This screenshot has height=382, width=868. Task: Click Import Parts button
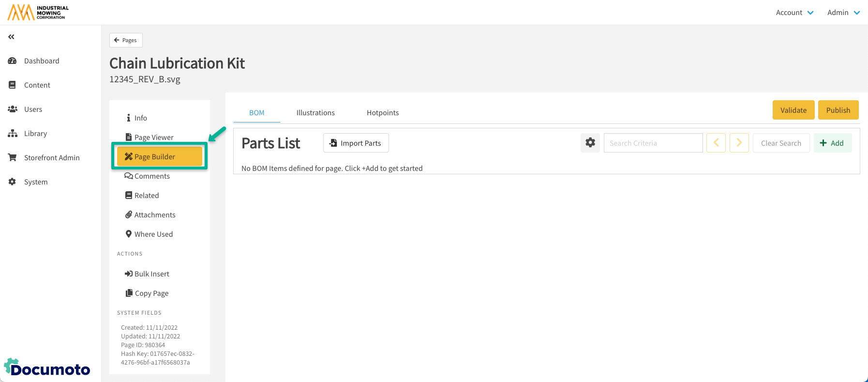pyautogui.click(x=356, y=143)
